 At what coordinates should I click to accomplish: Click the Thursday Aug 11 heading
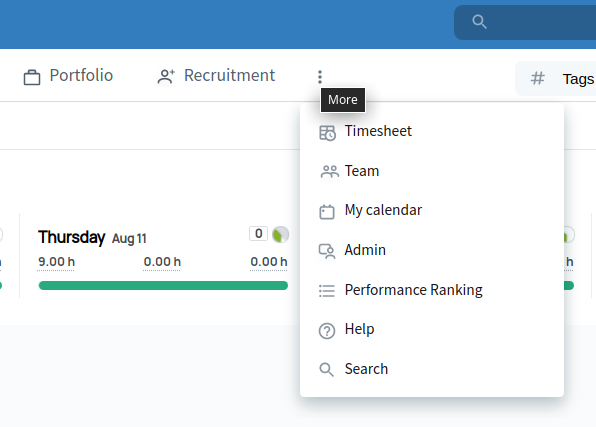point(92,238)
